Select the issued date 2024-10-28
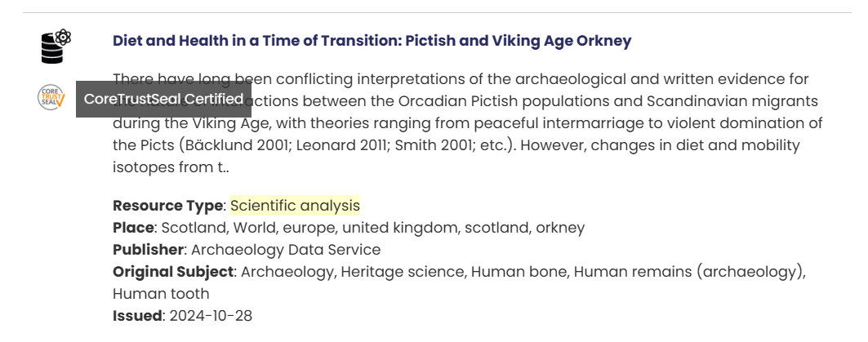 click(x=211, y=316)
